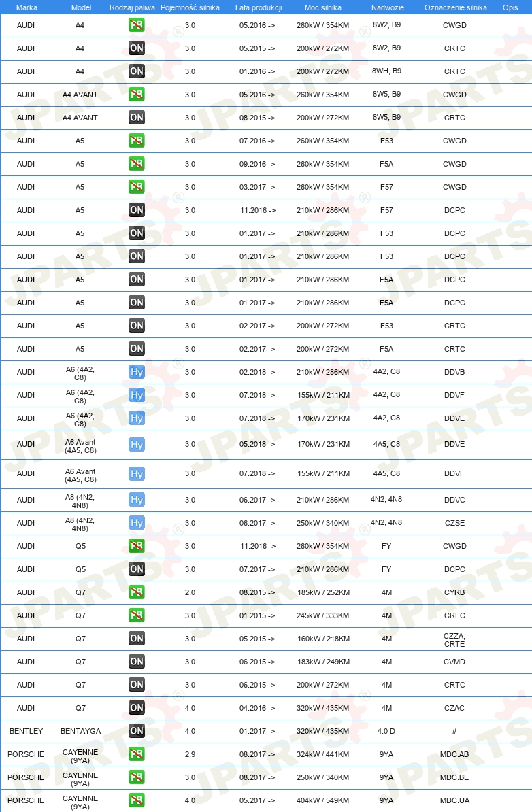
Task: Click petrol icon in Q7 CREC row
Action: (x=137, y=615)
